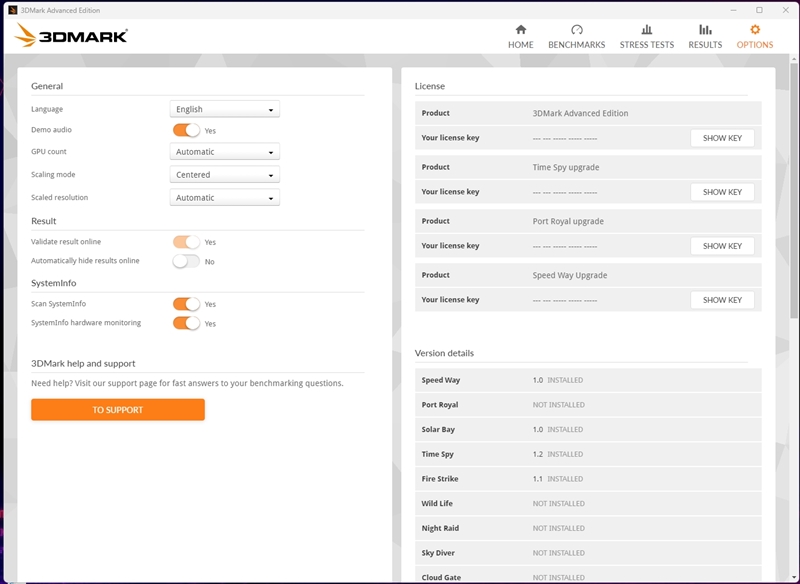The height and width of the screenshot is (584, 800).
Task: Open the Language dropdown
Action: pyautogui.click(x=224, y=109)
